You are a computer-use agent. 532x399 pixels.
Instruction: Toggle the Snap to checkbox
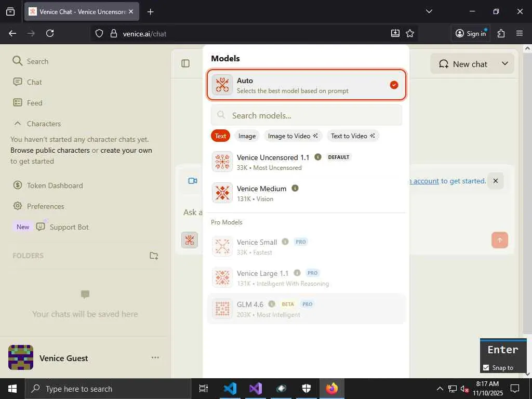pos(486,368)
